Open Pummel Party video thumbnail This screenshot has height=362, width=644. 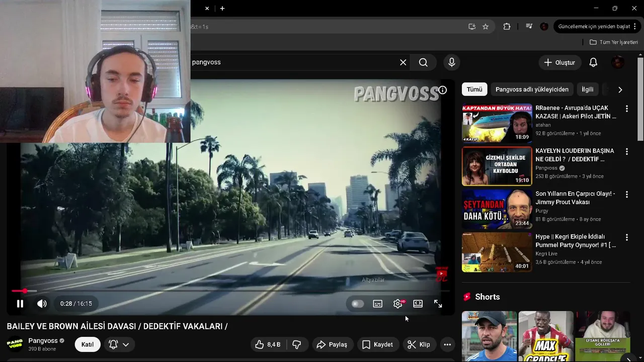(x=497, y=251)
